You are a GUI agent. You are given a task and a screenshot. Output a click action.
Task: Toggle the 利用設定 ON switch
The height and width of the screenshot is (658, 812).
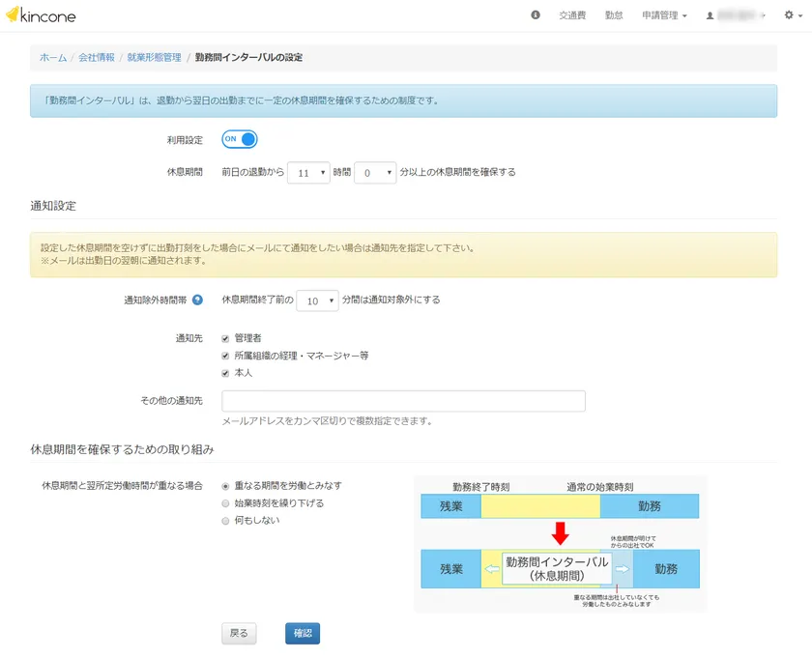[240, 139]
